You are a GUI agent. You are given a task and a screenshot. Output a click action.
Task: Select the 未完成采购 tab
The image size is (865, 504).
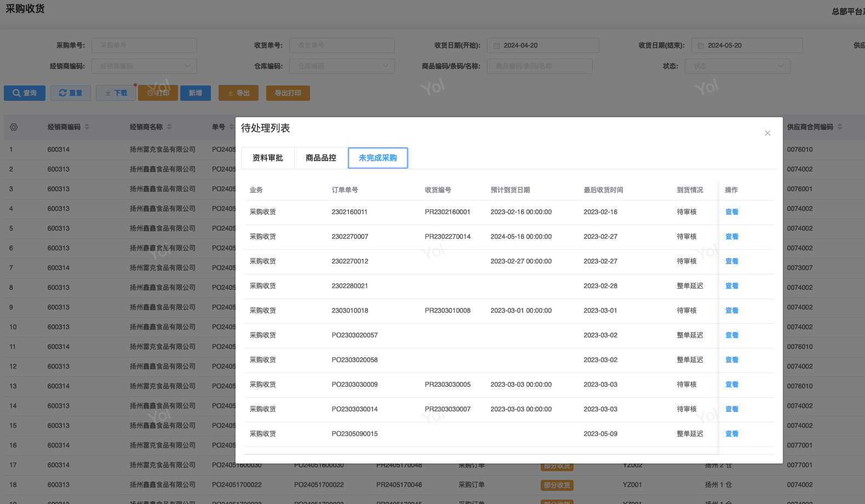378,158
